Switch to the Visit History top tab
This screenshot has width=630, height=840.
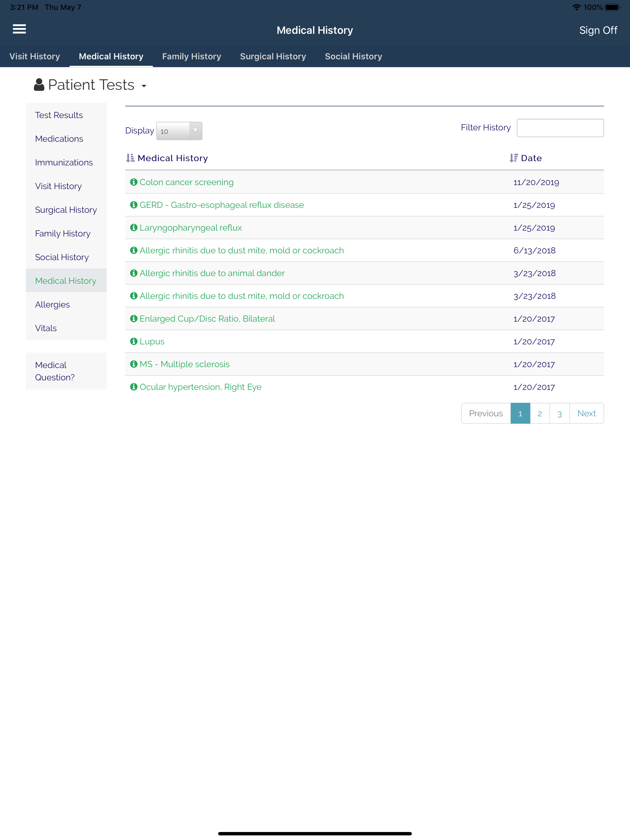coord(34,57)
